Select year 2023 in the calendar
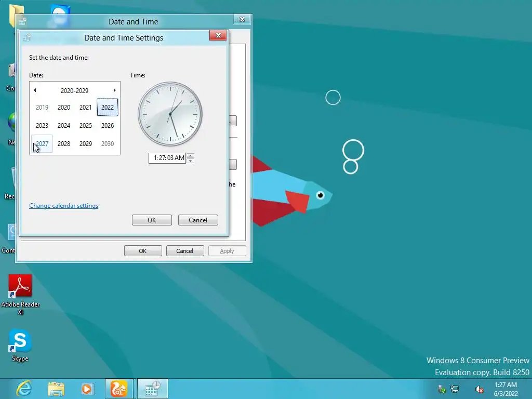Viewport: 532px width, 399px height. (x=42, y=126)
